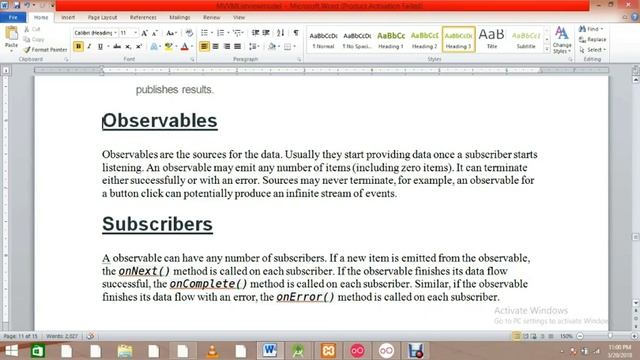Screen dimensions: 640x360
Task: Click the Windows Start button
Action: (x=11, y=351)
